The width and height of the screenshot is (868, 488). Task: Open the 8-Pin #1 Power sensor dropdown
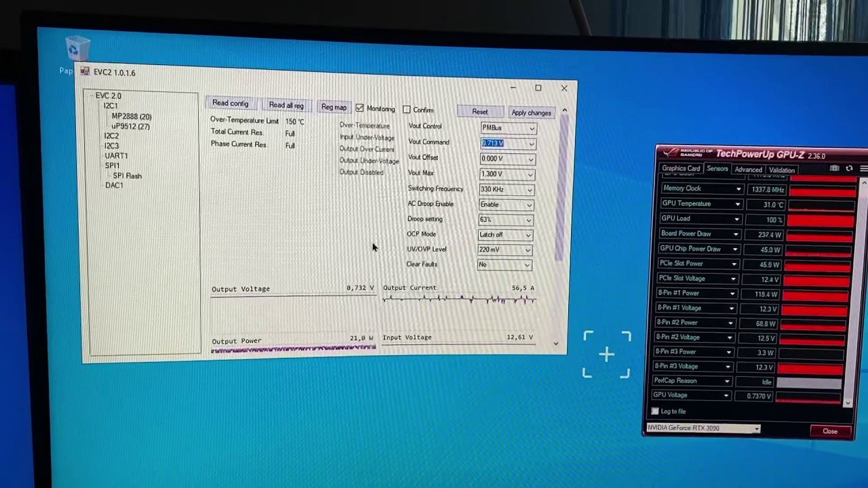[x=732, y=293]
